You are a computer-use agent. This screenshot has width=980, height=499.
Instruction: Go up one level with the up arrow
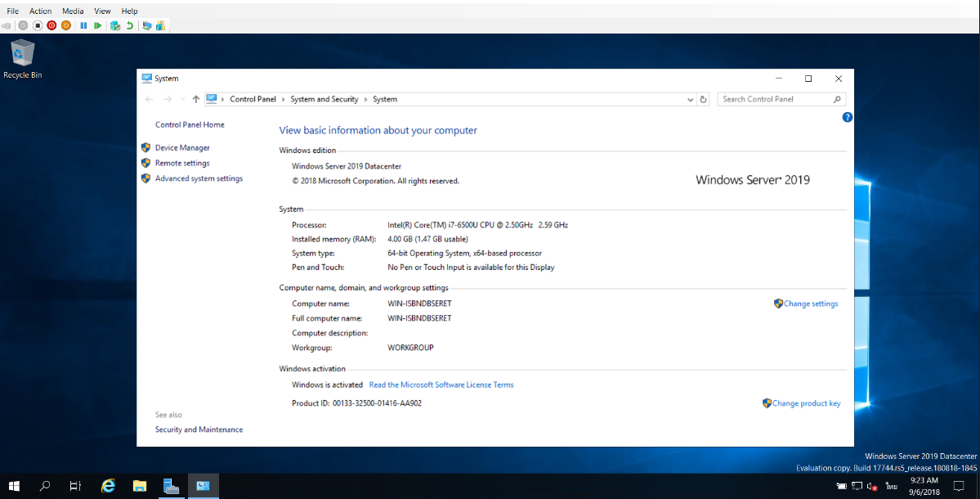click(x=195, y=100)
